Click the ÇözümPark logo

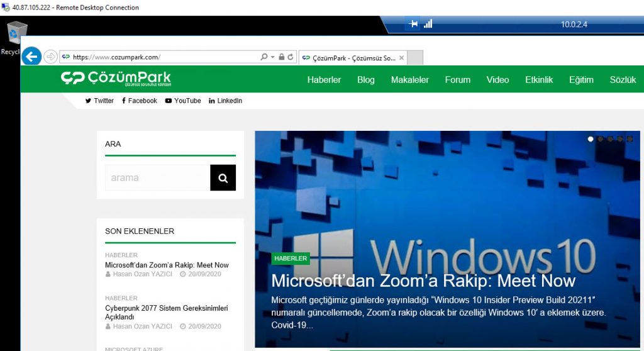(116, 78)
